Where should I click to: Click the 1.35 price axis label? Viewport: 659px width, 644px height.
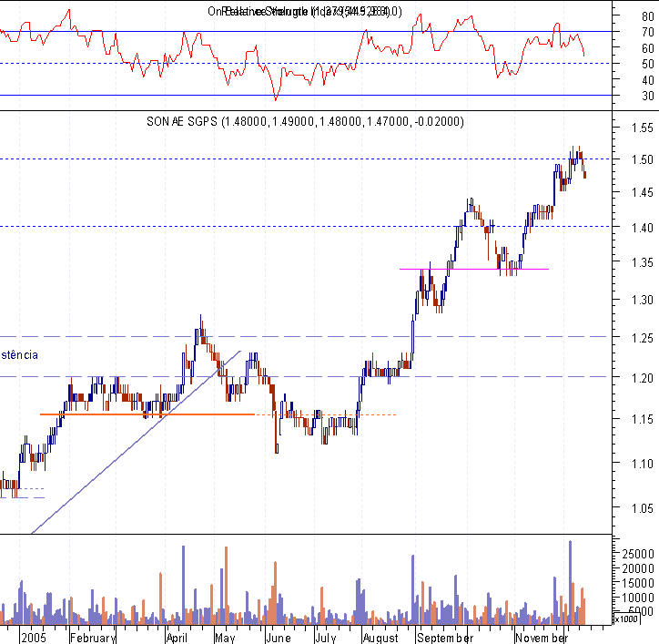[x=643, y=262]
